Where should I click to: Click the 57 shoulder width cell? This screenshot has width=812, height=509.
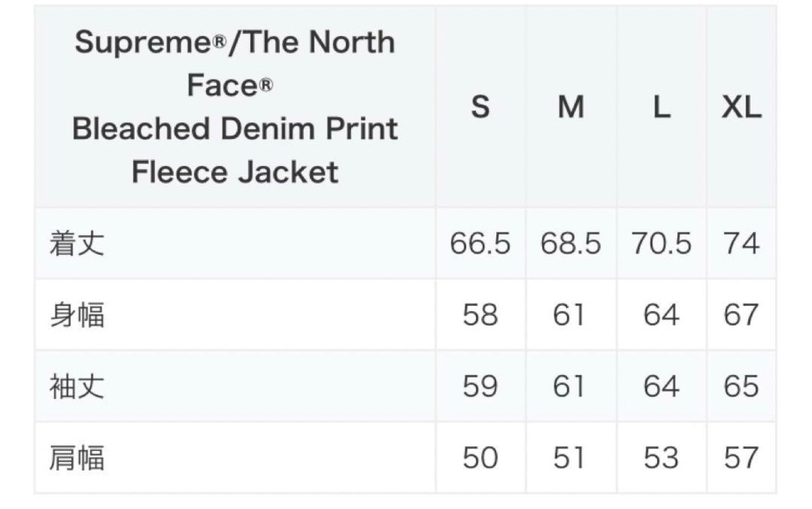[x=741, y=458]
